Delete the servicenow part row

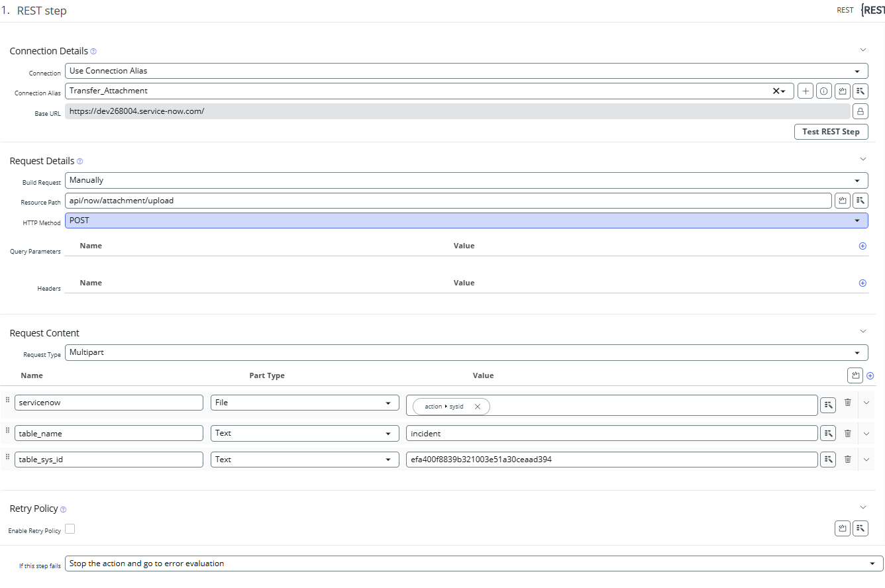pos(847,403)
